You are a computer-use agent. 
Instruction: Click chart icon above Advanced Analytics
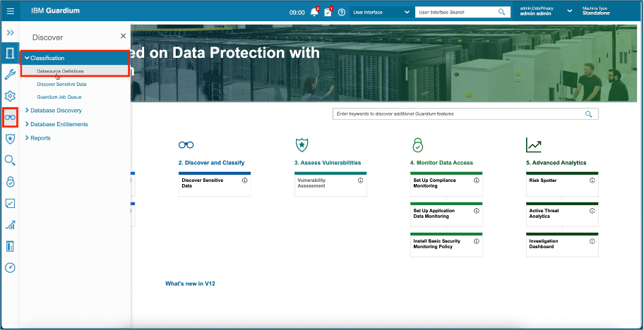[534, 145]
